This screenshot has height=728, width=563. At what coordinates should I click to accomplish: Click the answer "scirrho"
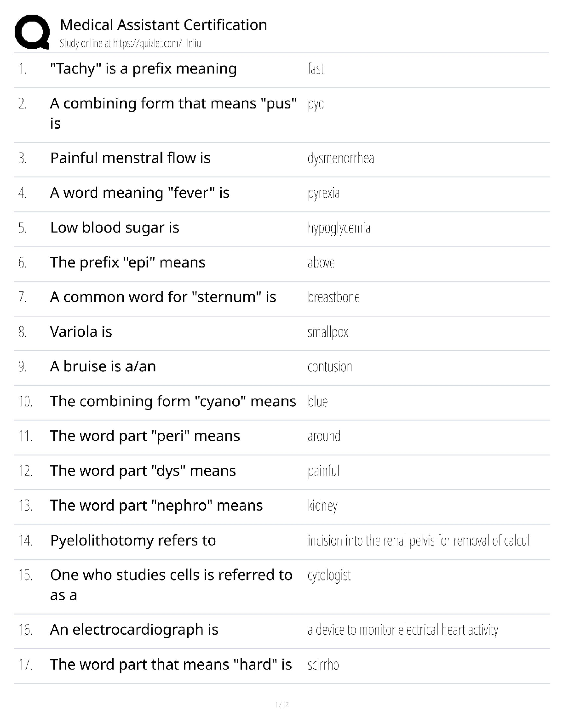(323, 665)
